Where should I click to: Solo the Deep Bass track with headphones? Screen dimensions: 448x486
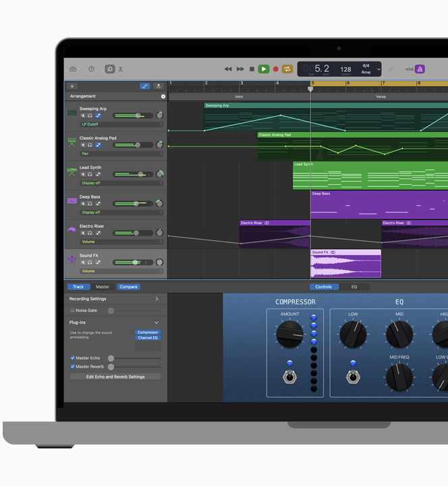90,204
